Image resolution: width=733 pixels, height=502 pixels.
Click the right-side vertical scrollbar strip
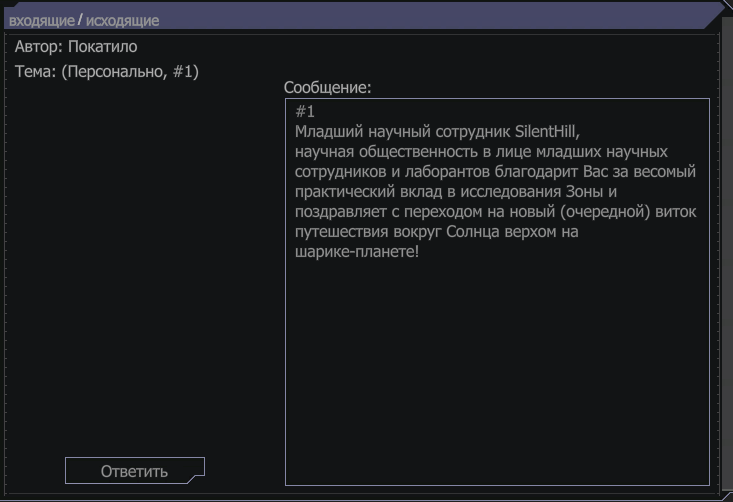(x=727, y=252)
